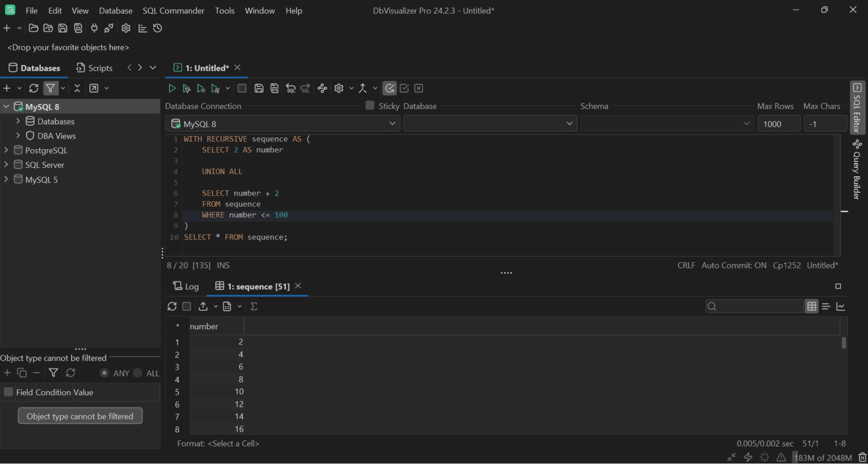Toggle the connection filter in Databases panel
The width and height of the screenshot is (868, 464).
point(50,88)
